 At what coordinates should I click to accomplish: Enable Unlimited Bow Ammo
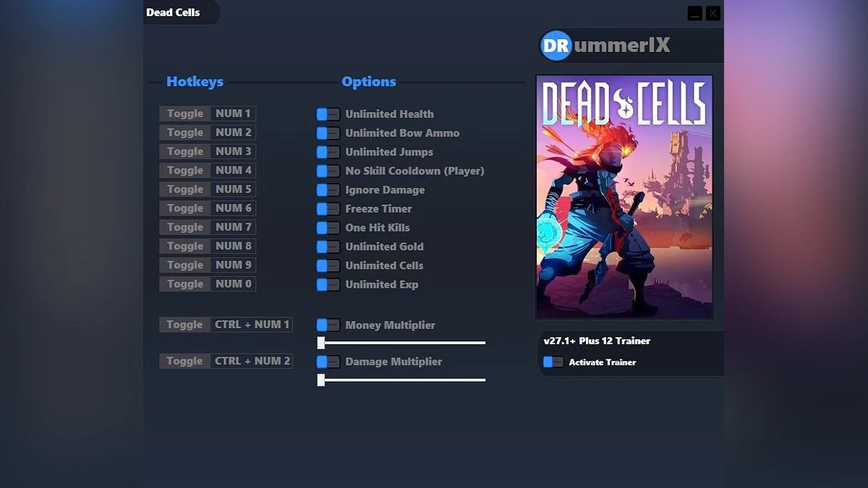pyautogui.click(x=327, y=132)
